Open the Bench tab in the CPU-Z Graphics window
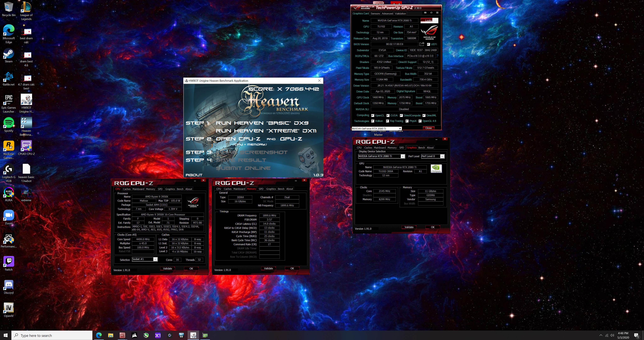644x340 pixels. [422, 148]
